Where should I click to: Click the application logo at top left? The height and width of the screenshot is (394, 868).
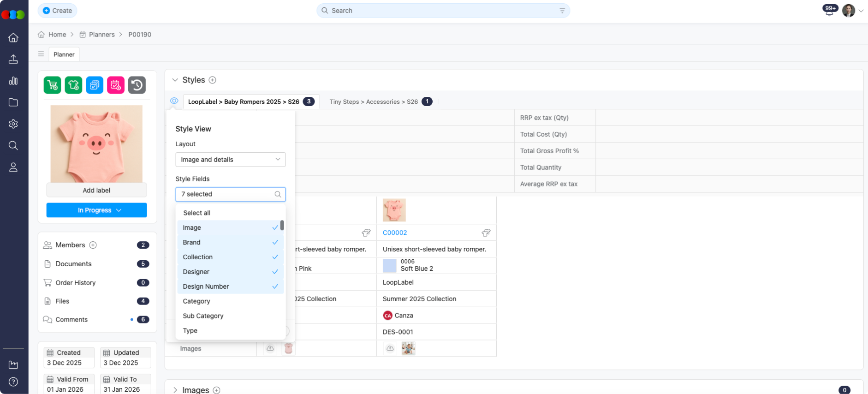(13, 14)
